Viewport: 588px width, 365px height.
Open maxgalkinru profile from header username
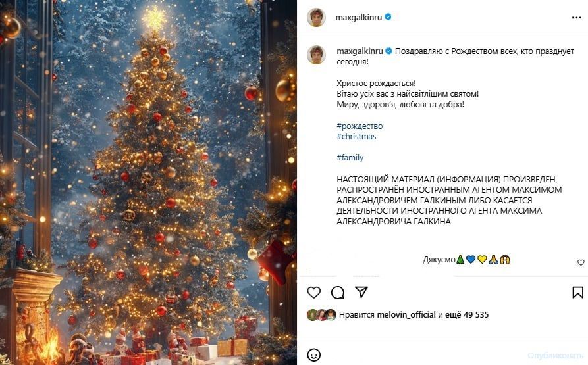pos(358,17)
